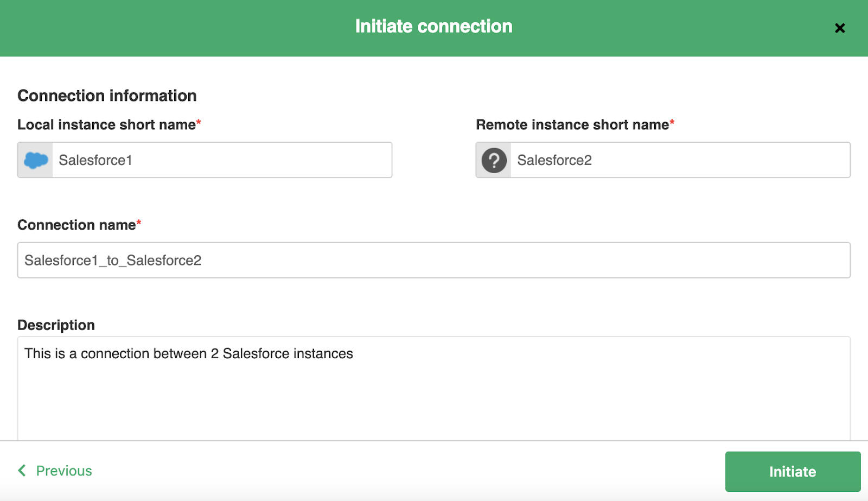This screenshot has height=501, width=868.
Task: Click the Previous chevron arrow
Action: coord(22,470)
